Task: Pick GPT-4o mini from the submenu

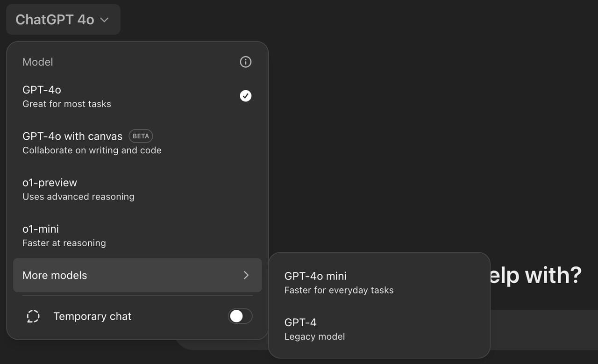Action: point(379,283)
